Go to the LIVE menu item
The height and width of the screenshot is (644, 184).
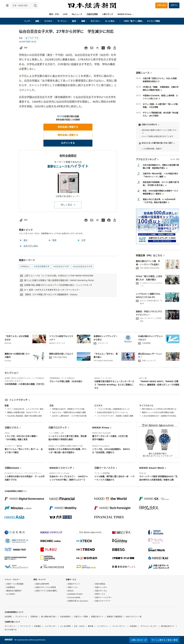click(x=65, y=14)
